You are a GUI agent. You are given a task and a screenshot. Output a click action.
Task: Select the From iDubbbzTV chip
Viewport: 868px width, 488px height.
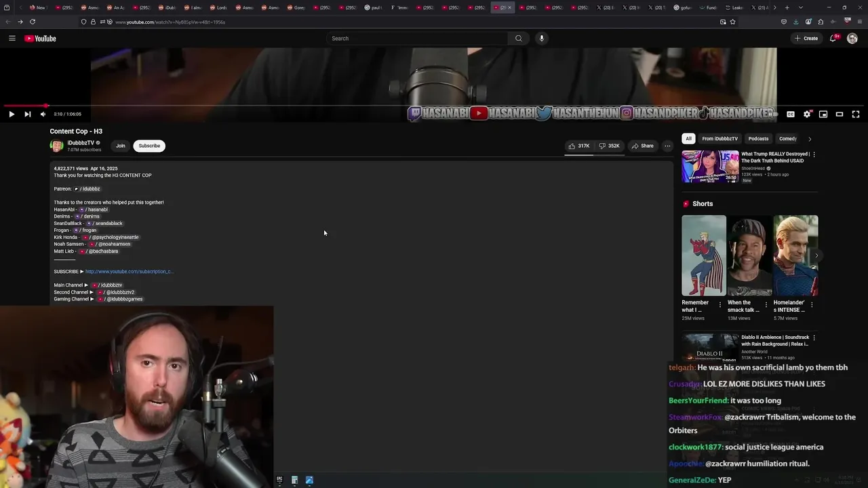click(720, 139)
